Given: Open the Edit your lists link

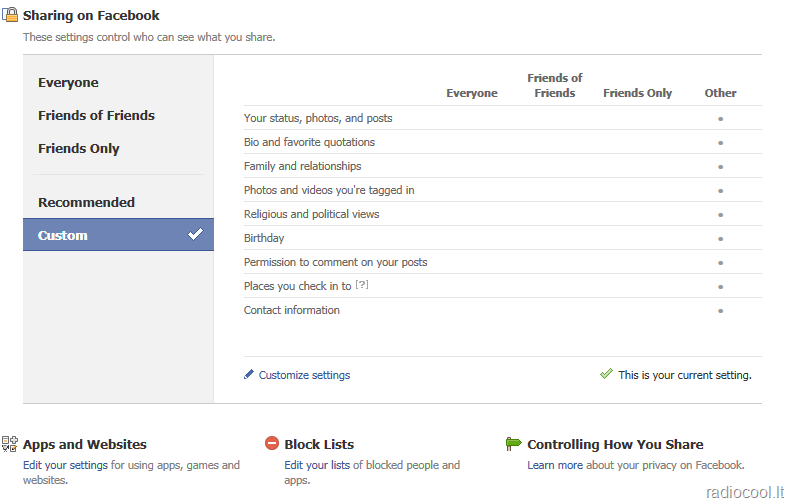Looking at the screenshot, I should 317,465.
